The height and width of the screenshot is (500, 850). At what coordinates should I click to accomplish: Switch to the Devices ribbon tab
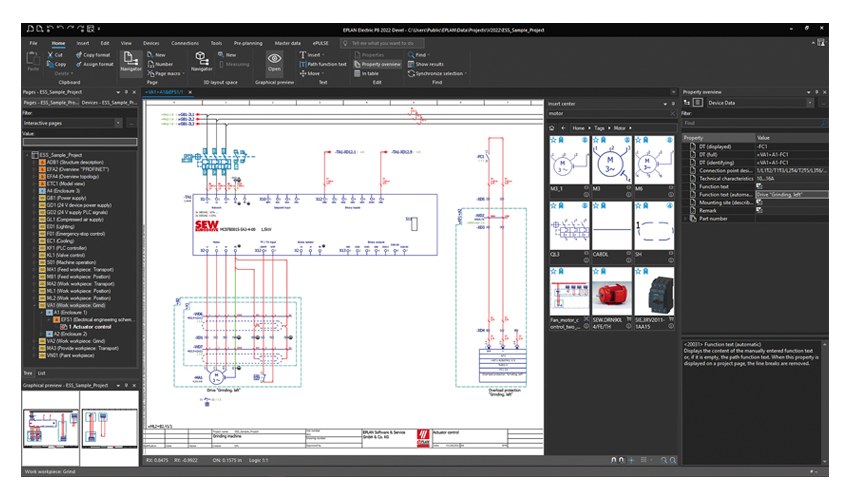click(x=151, y=43)
